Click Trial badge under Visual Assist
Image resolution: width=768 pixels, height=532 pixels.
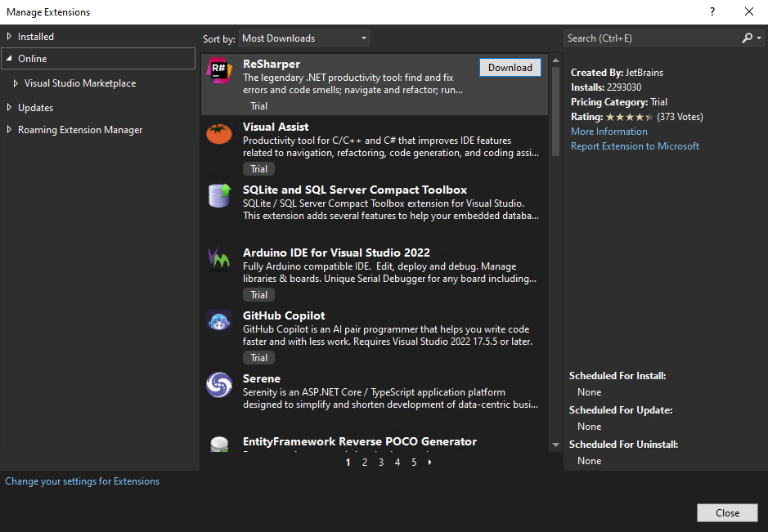click(x=258, y=169)
